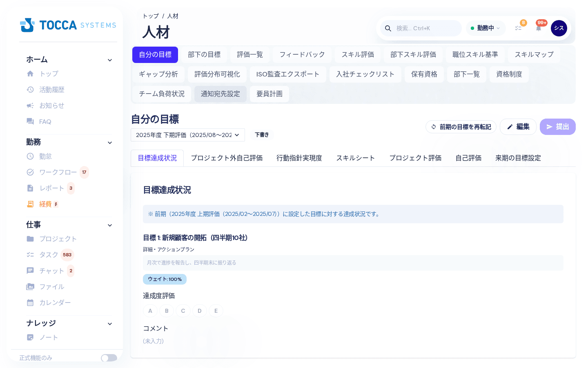Open チャット message icon
This screenshot has height=368, width=588.
(30, 271)
